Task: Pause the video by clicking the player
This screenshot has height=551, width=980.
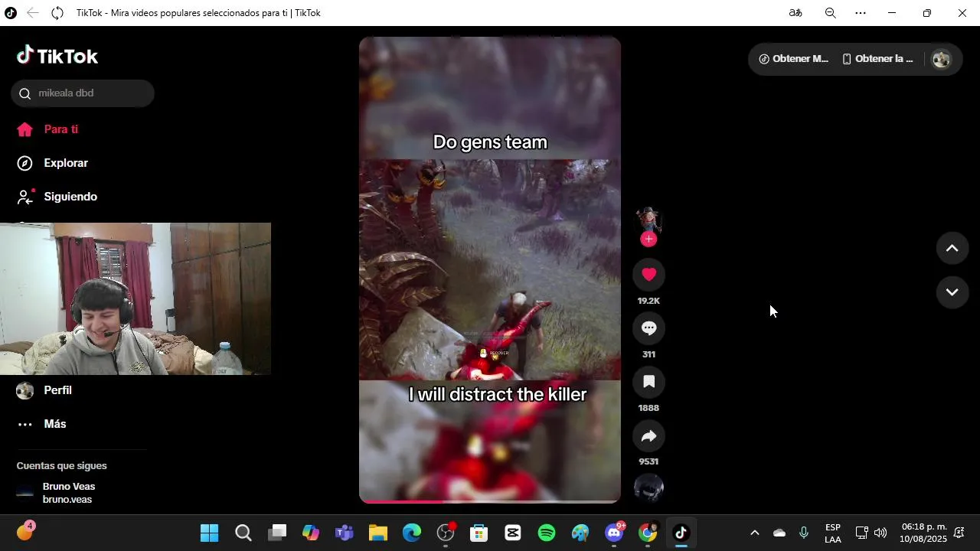Action: (x=490, y=269)
